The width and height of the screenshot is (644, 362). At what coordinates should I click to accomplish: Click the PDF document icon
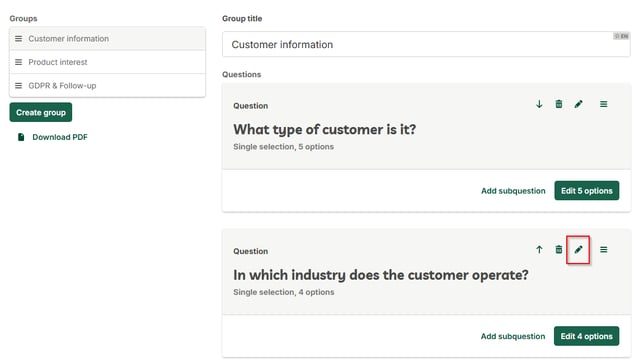coord(21,137)
